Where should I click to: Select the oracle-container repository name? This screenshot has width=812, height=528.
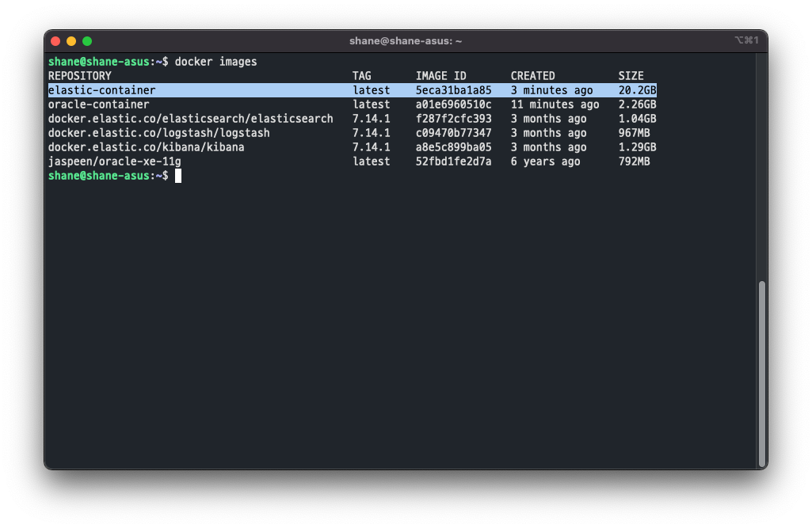[x=99, y=104]
